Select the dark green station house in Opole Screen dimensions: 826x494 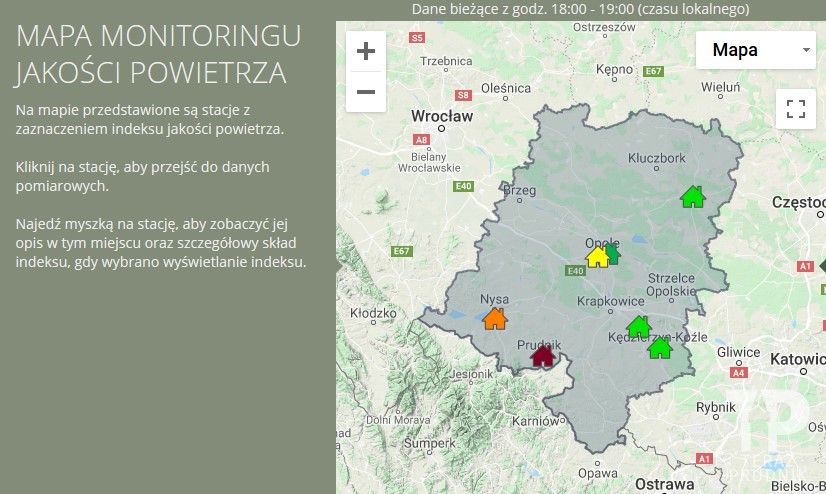pos(614,254)
